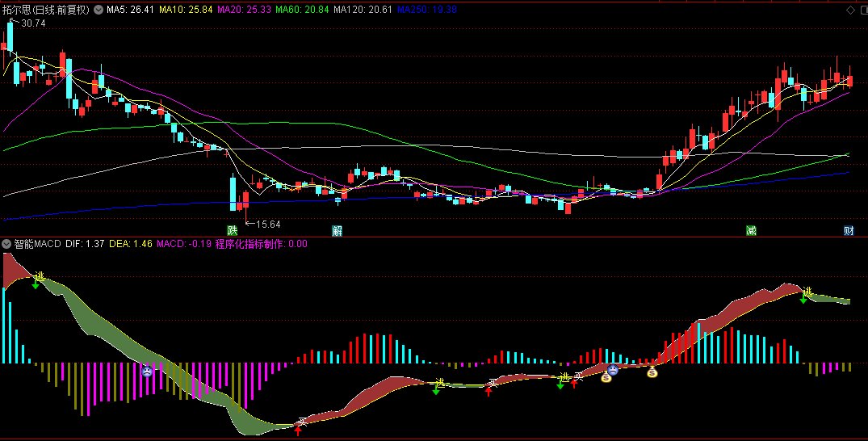Click the stock title 拓尔思(日线.前复权)

(x=46, y=10)
